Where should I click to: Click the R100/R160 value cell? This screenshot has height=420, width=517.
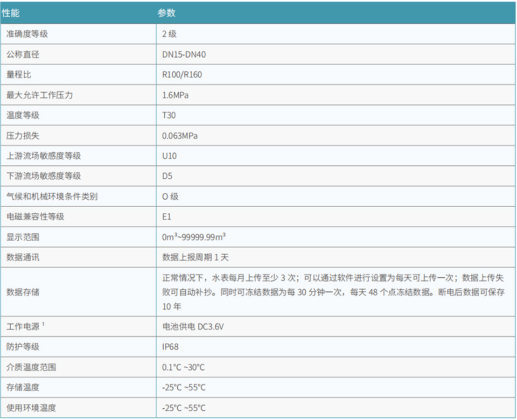180,74
